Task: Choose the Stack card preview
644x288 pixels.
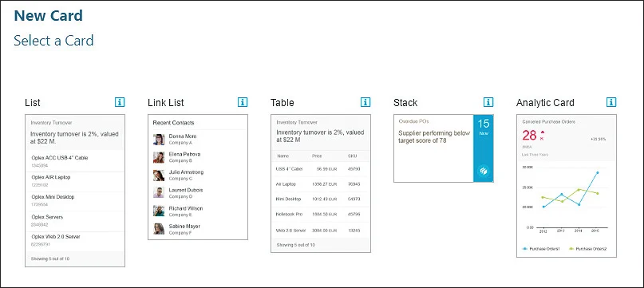Action: pyautogui.click(x=443, y=148)
